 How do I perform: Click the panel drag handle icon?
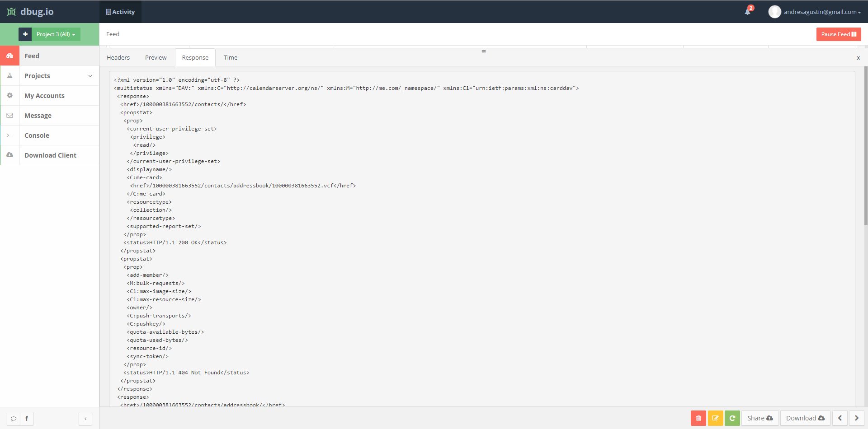(484, 51)
